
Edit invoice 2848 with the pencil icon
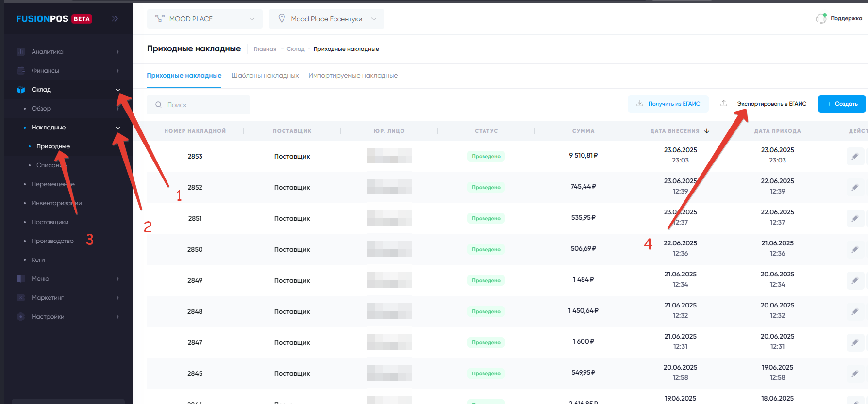855,311
